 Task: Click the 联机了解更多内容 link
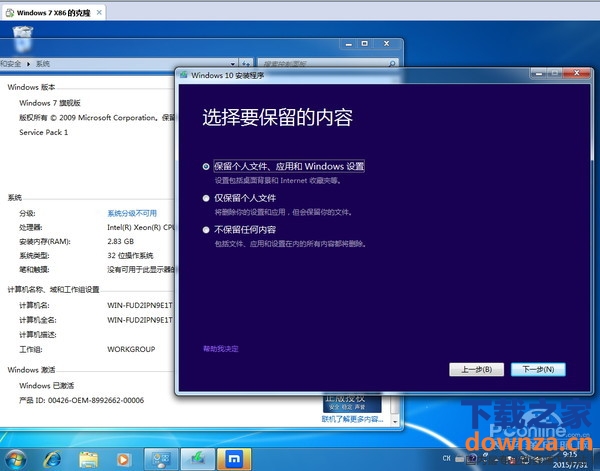(352, 419)
